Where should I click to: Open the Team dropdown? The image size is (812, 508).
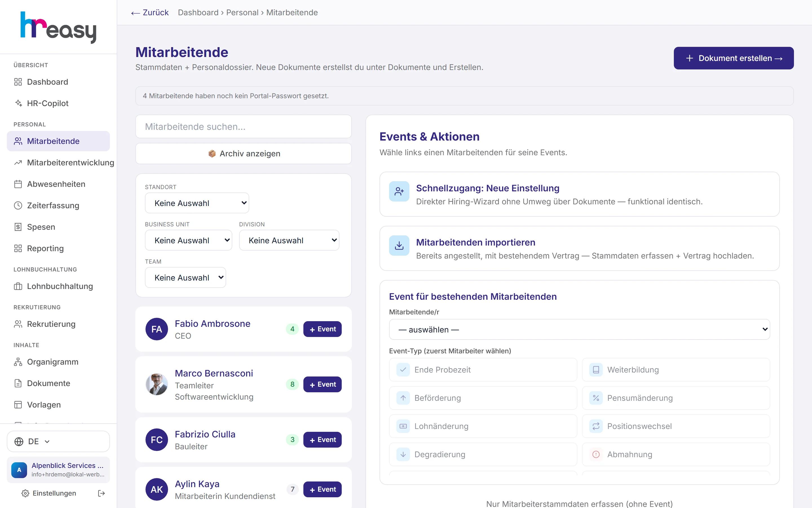tap(186, 277)
